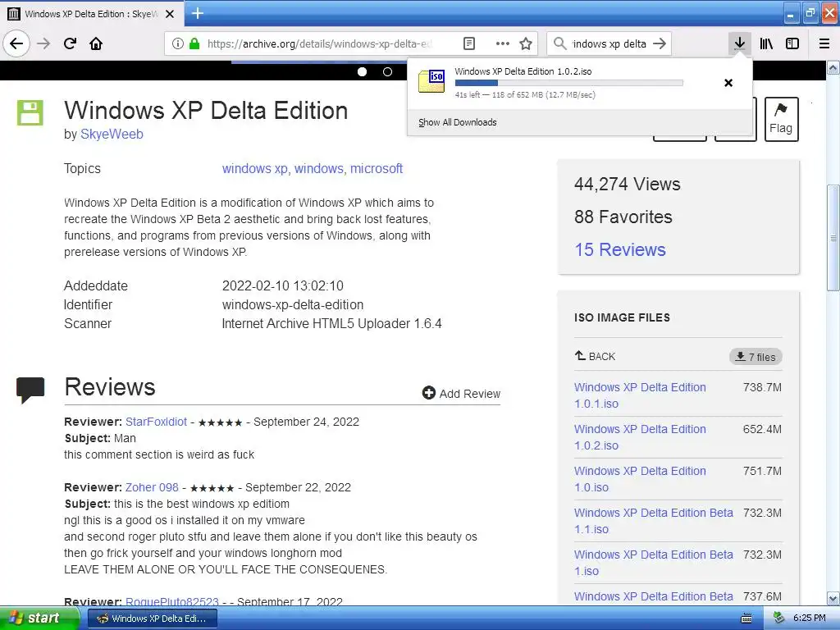Open the windows xp topic link

(255, 168)
